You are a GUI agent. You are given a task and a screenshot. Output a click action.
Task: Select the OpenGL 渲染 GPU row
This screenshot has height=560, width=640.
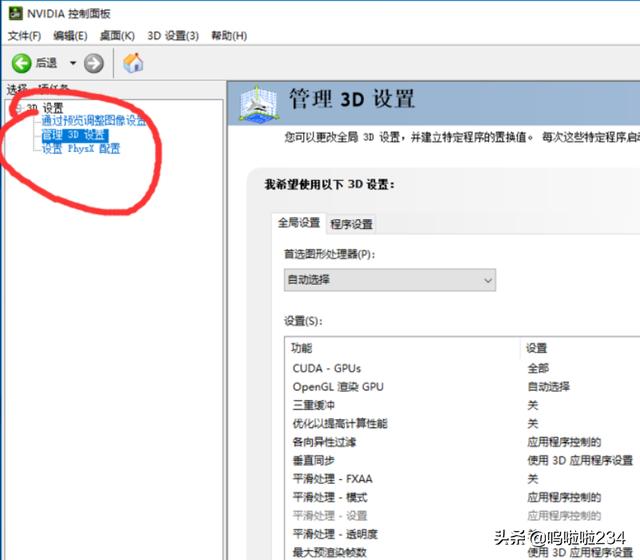(462, 387)
